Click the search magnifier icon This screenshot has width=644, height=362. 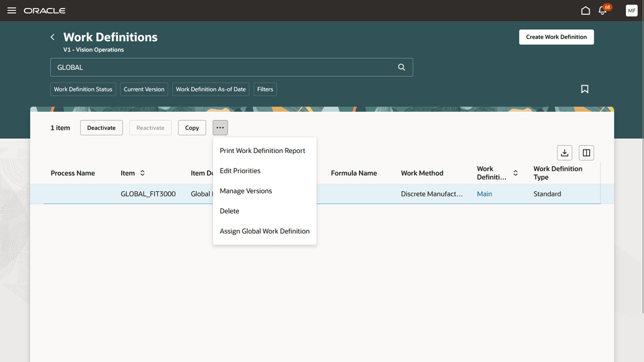(401, 67)
